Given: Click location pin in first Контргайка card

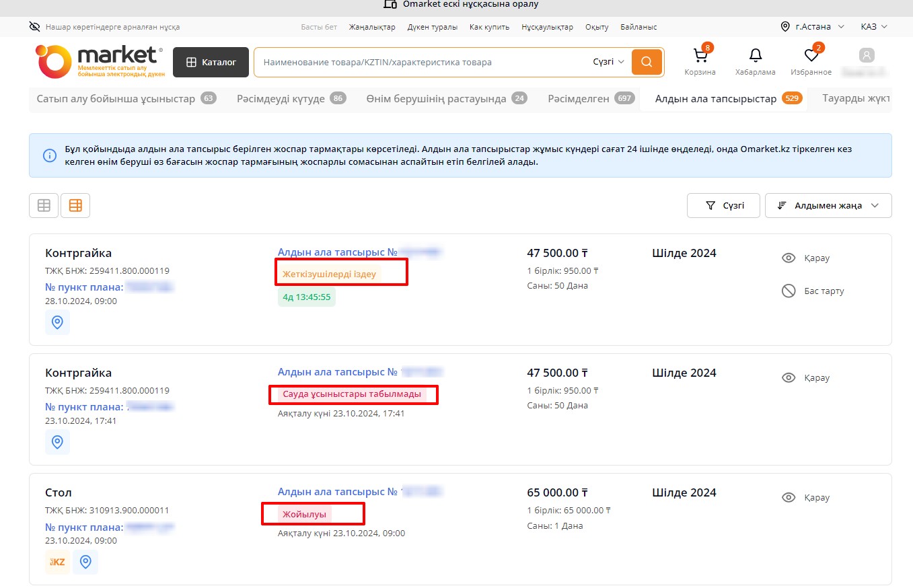Looking at the screenshot, I should (x=57, y=322).
